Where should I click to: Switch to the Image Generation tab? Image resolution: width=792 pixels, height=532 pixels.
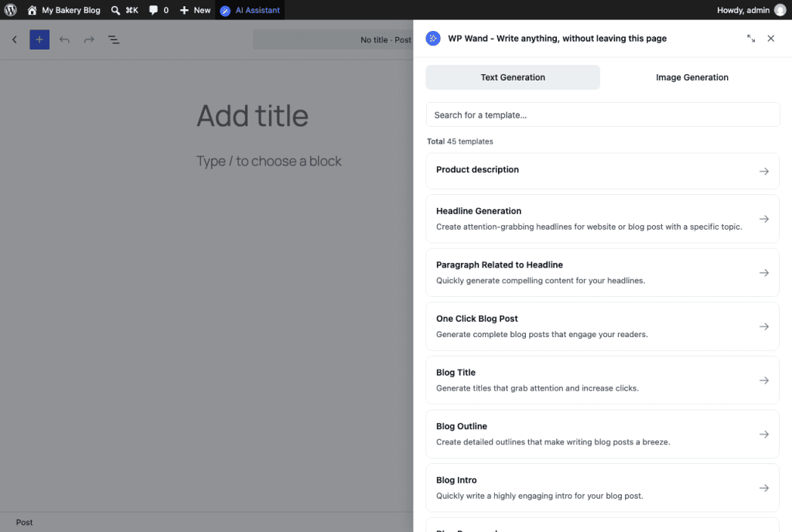[x=692, y=77]
